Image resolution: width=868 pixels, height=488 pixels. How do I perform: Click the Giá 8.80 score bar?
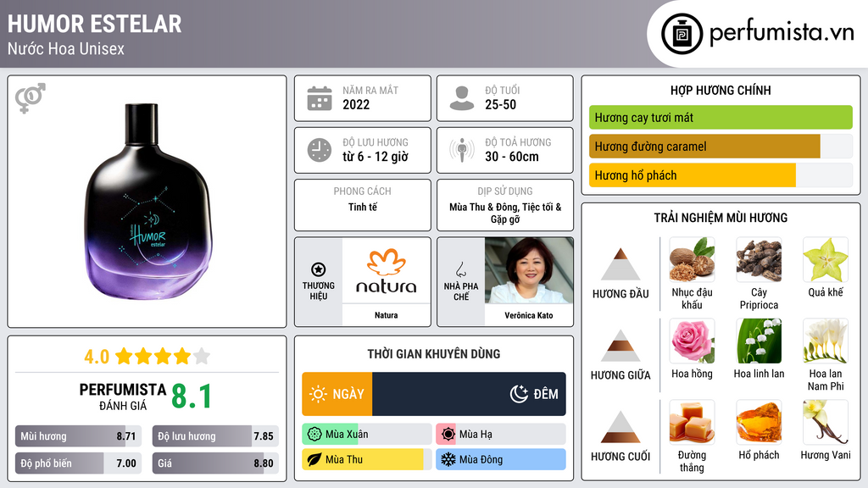click(x=215, y=463)
